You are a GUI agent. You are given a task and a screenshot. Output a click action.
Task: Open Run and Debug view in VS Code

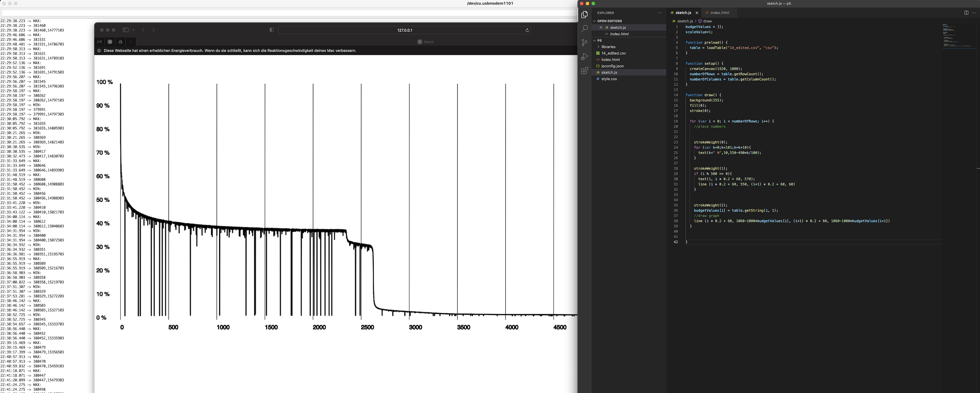tap(584, 56)
